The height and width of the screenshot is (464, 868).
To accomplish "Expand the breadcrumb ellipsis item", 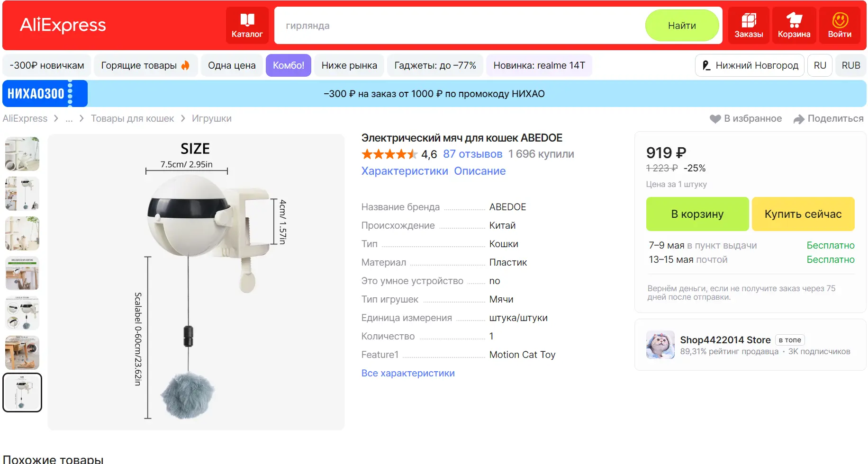I will (x=69, y=118).
